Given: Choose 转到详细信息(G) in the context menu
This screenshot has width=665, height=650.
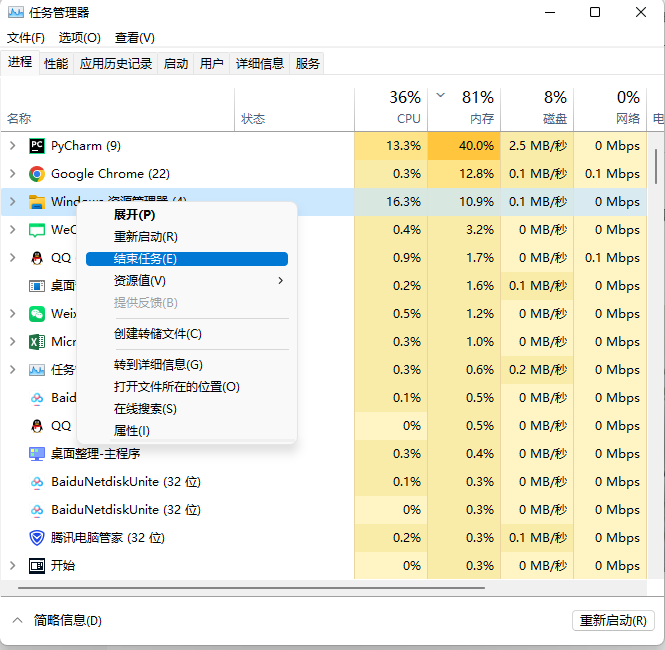Looking at the screenshot, I should (187, 365).
